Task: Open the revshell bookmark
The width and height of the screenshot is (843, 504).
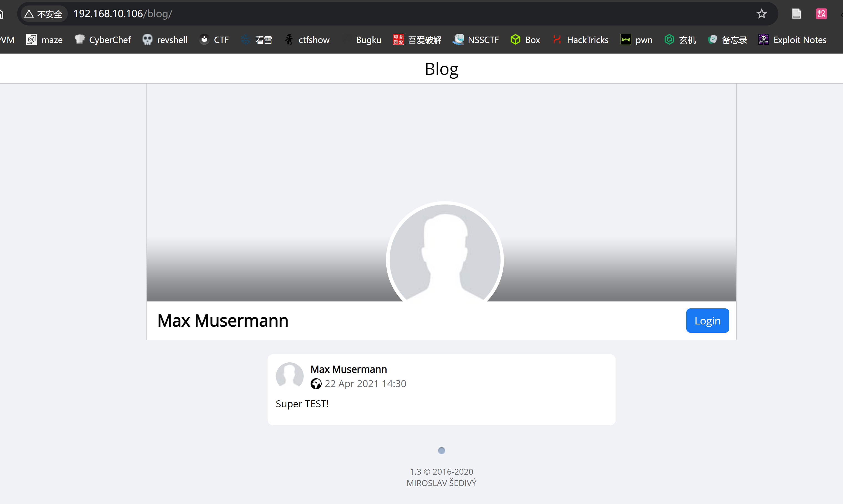Action: click(165, 40)
